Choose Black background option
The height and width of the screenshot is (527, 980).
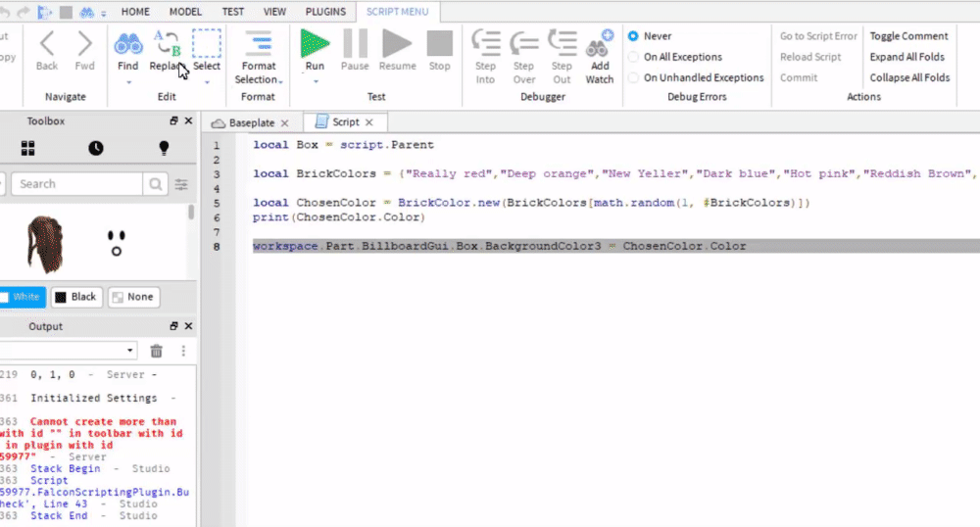[x=75, y=297]
